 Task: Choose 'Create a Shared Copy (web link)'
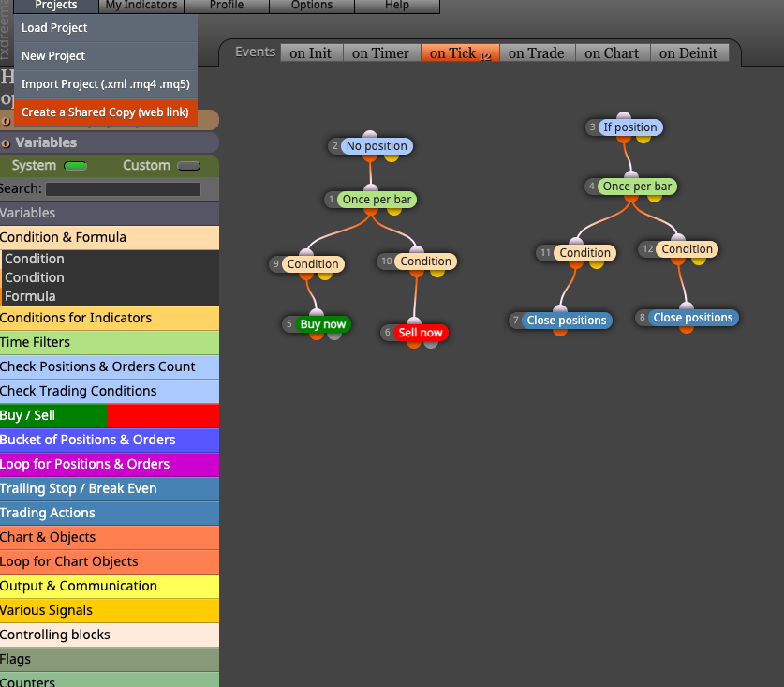tap(106, 112)
